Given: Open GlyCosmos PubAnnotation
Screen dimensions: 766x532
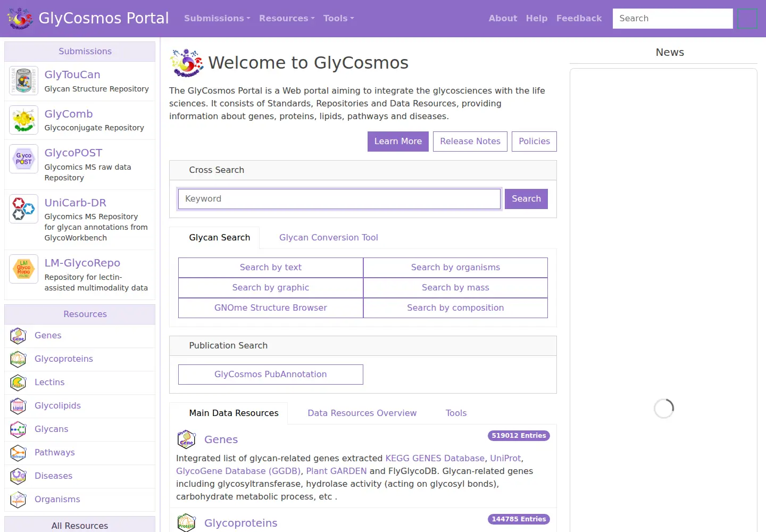Looking at the screenshot, I should pos(271,375).
